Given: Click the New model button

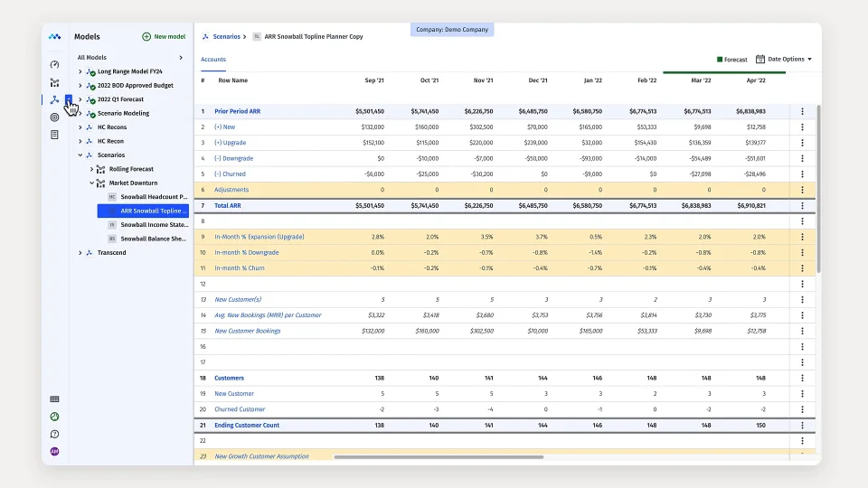Looking at the screenshot, I should point(164,37).
